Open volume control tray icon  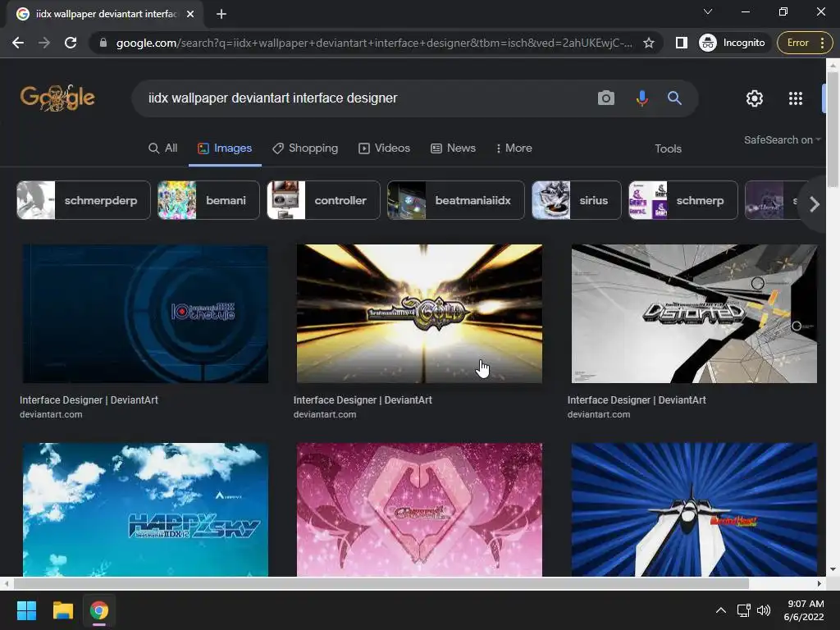click(x=764, y=610)
